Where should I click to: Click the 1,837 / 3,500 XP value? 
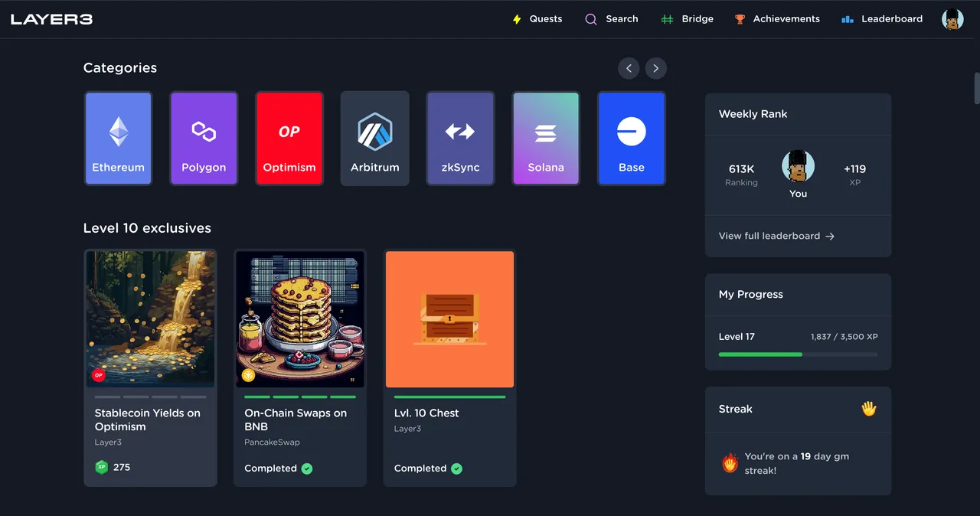(x=844, y=336)
